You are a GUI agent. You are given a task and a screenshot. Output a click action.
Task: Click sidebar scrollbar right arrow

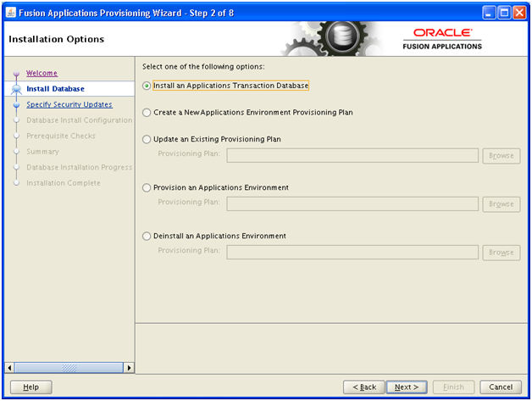coord(129,368)
